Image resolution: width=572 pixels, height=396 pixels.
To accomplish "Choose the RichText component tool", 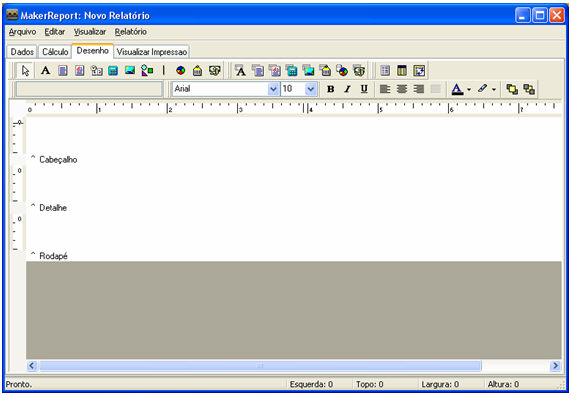I will [80, 70].
